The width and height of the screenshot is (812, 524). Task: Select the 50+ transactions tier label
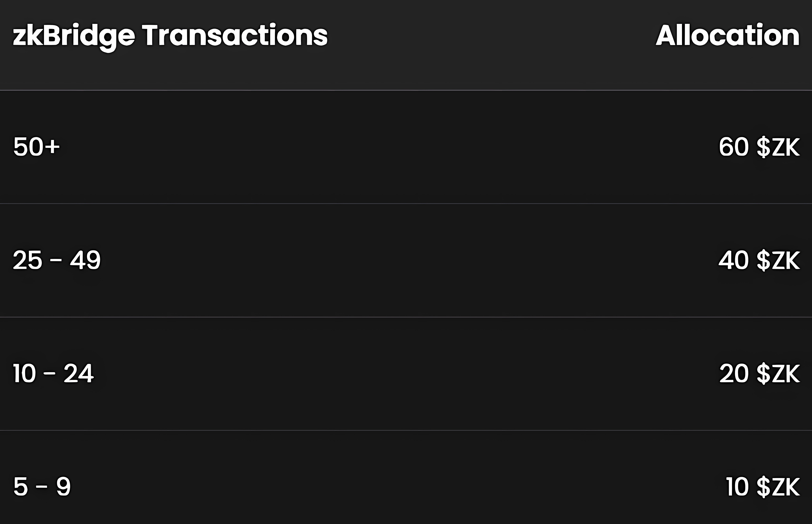click(x=36, y=147)
